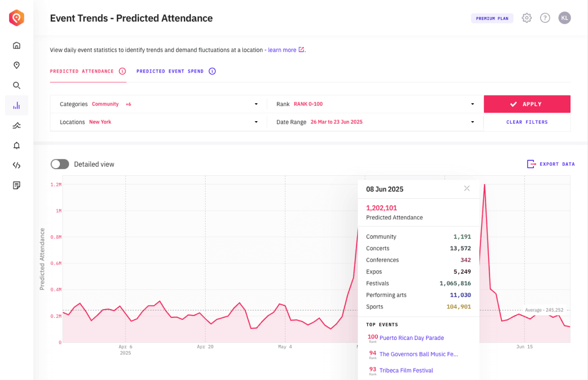
Task: Select the Predicted Attendance tab
Action: coord(82,71)
